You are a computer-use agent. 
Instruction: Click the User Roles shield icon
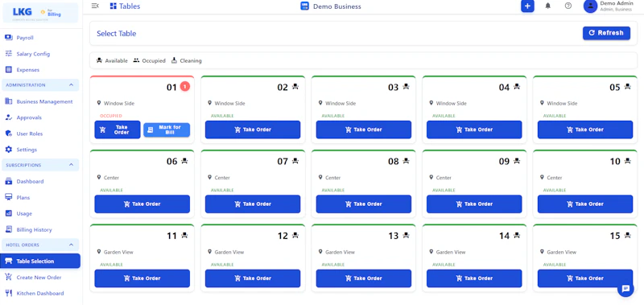click(x=9, y=134)
